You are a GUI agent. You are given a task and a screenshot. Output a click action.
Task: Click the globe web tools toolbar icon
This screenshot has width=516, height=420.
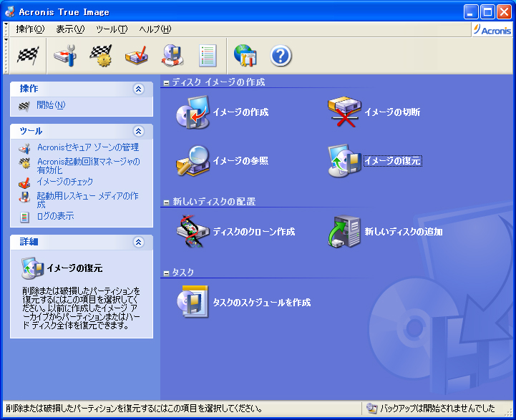pos(245,56)
